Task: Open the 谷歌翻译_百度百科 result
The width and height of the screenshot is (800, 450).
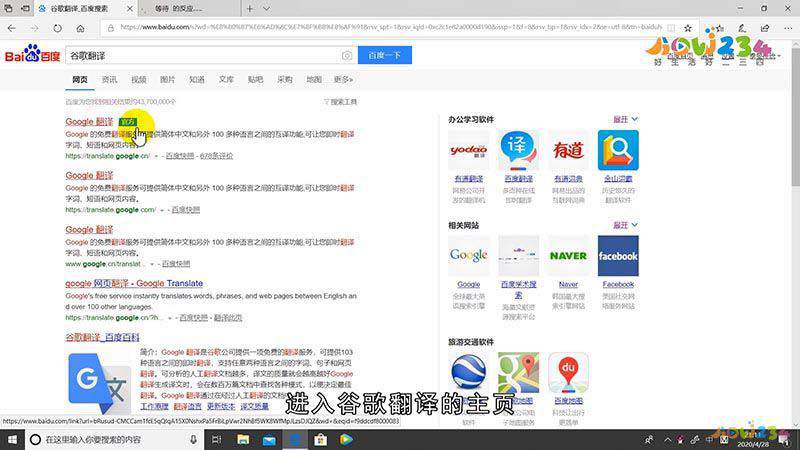Action: [102, 337]
